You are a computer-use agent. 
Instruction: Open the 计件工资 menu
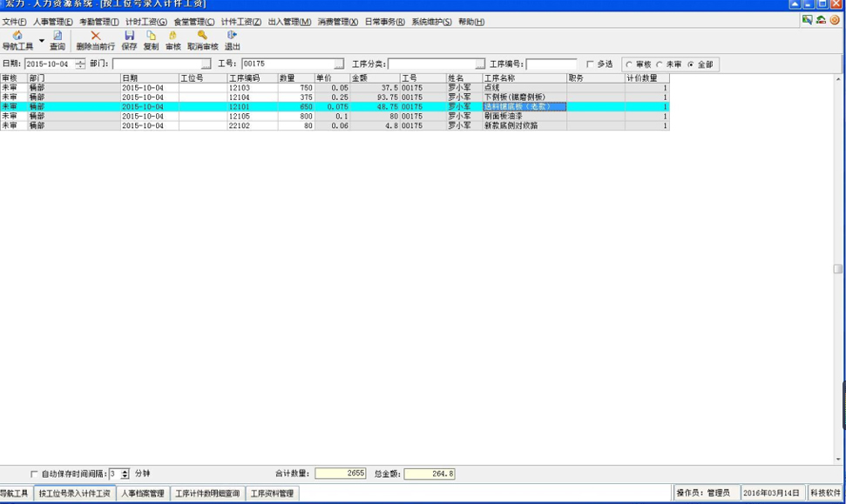point(240,22)
